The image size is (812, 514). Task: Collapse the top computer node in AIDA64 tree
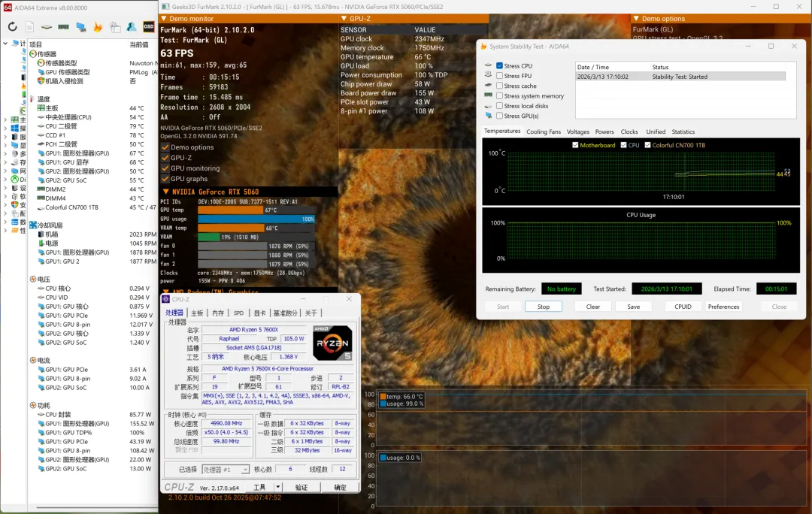click(x=5, y=44)
